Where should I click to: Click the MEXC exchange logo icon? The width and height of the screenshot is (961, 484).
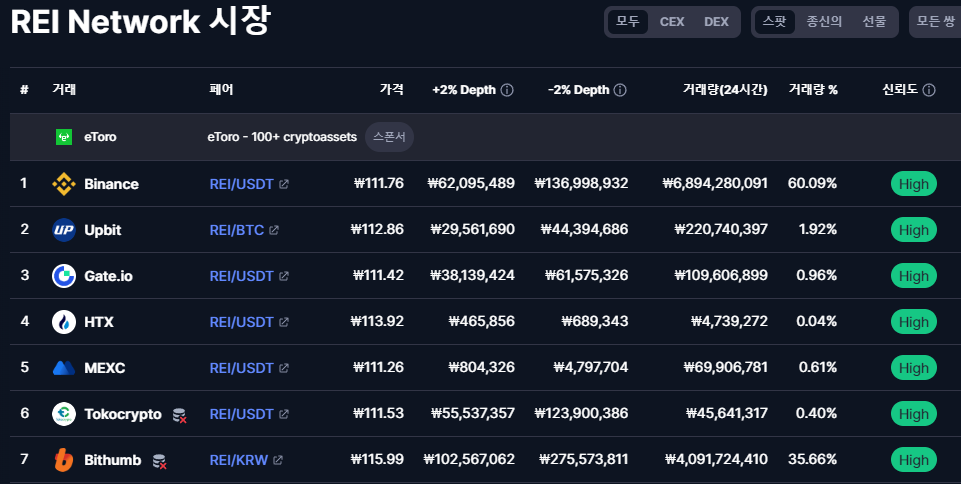[64, 368]
